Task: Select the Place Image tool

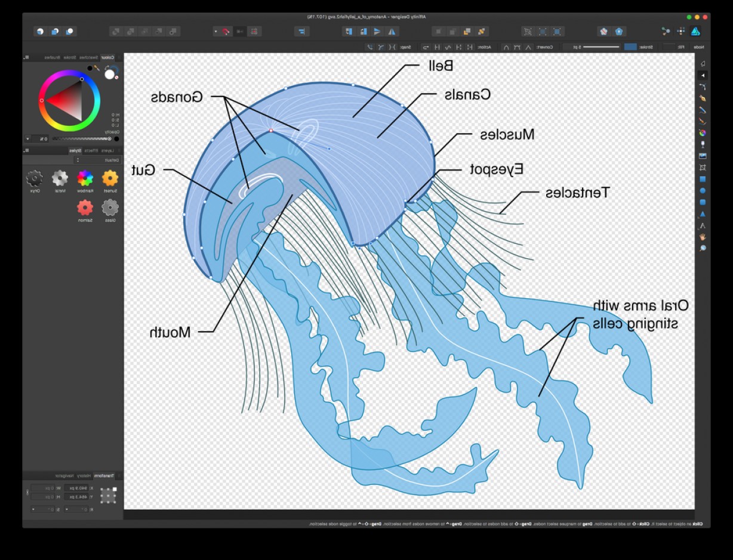Action: 703,156
